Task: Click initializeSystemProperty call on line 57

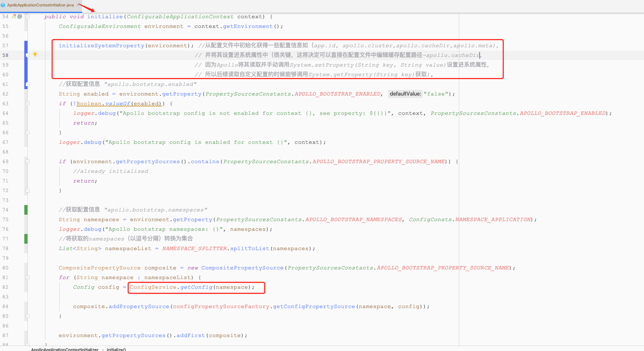Action: tap(101, 45)
